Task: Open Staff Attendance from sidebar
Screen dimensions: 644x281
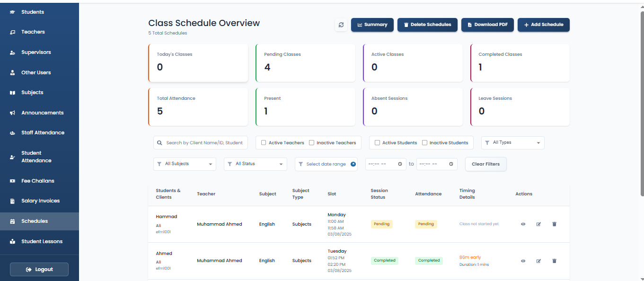Action: (43, 133)
